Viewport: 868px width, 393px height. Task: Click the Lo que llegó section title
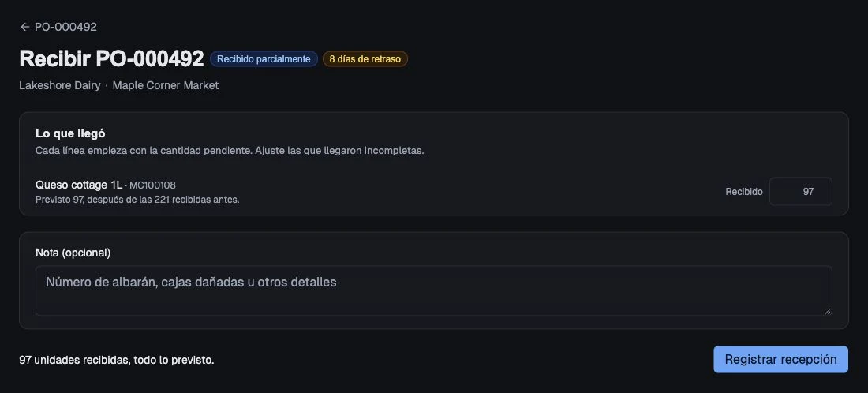point(70,133)
